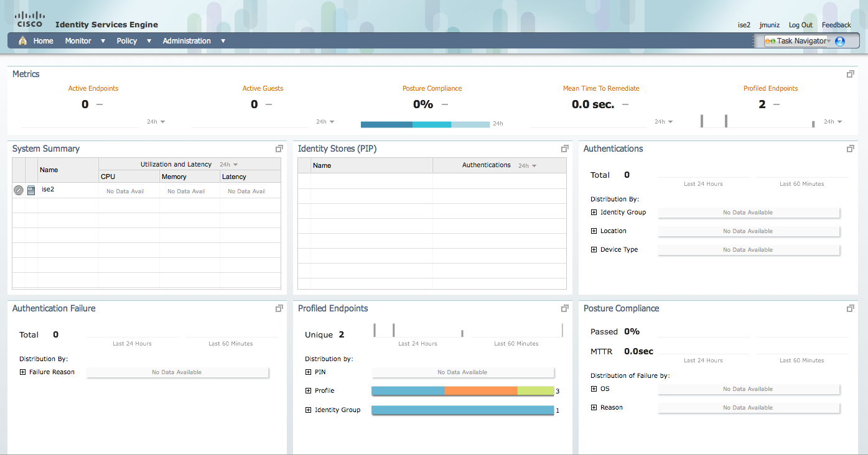Expand Identity Group under Authentications
Image resolution: width=868 pixels, height=455 pixels.
click(594, 213)
